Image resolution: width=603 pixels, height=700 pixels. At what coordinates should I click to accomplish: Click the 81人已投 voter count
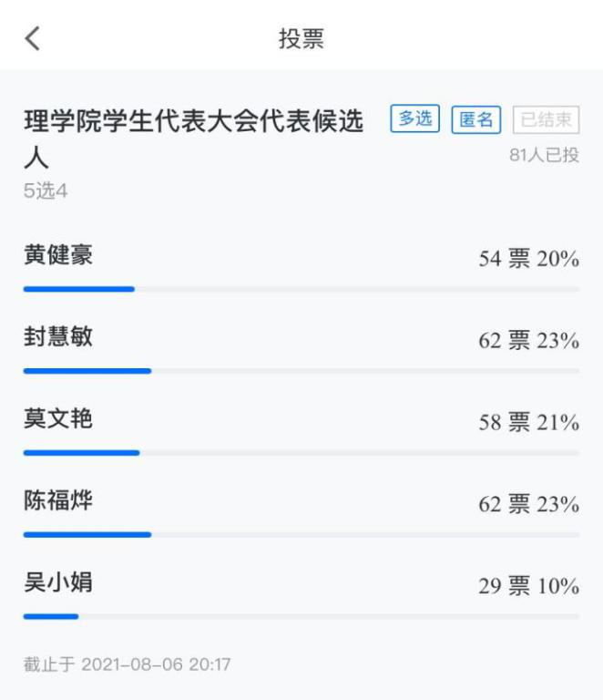544,155
